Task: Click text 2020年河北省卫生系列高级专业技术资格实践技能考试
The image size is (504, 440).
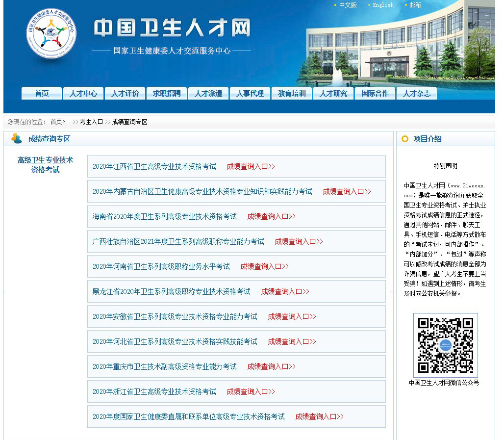Action: (175, 341)
